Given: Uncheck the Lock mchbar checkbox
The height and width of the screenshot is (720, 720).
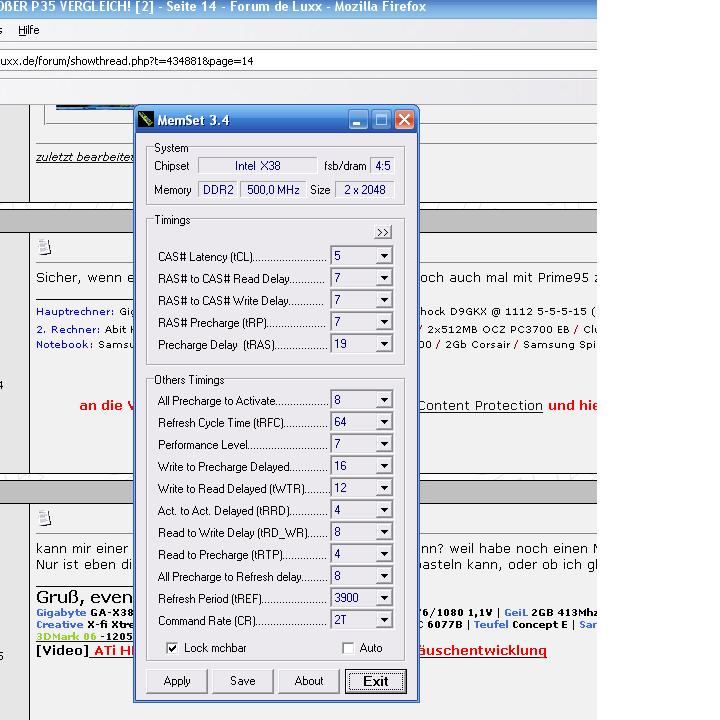Looking at the screenshot, I should tap(172, 648).
